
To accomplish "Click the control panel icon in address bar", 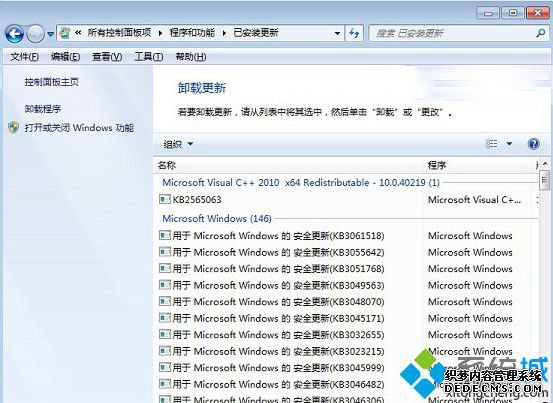I will (x=65, y=33).
